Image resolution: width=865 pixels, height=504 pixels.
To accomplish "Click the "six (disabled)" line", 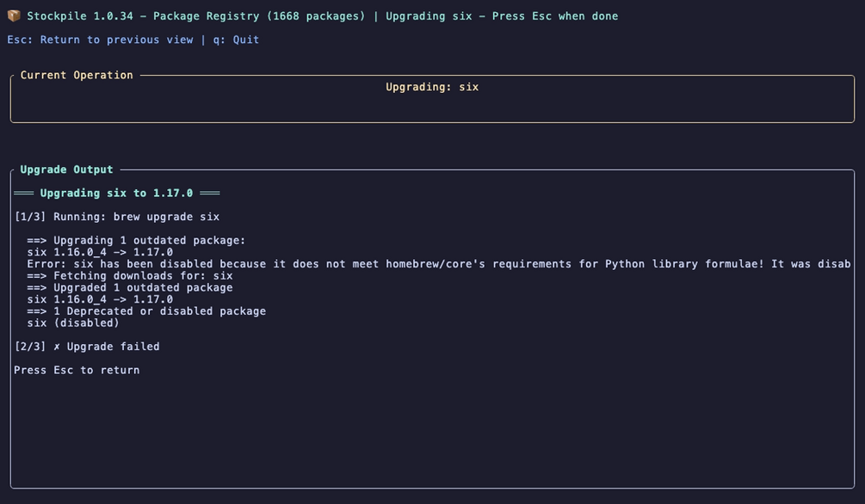I will [73, 323].
